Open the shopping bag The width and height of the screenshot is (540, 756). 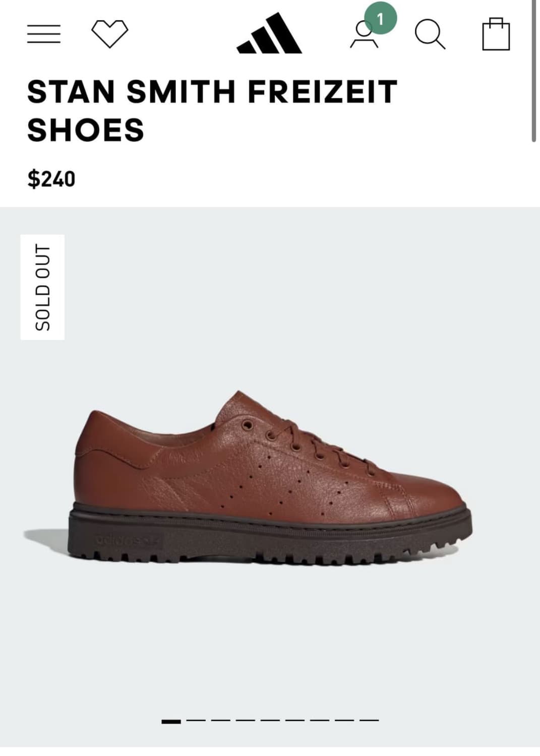[x=496, y=34]
